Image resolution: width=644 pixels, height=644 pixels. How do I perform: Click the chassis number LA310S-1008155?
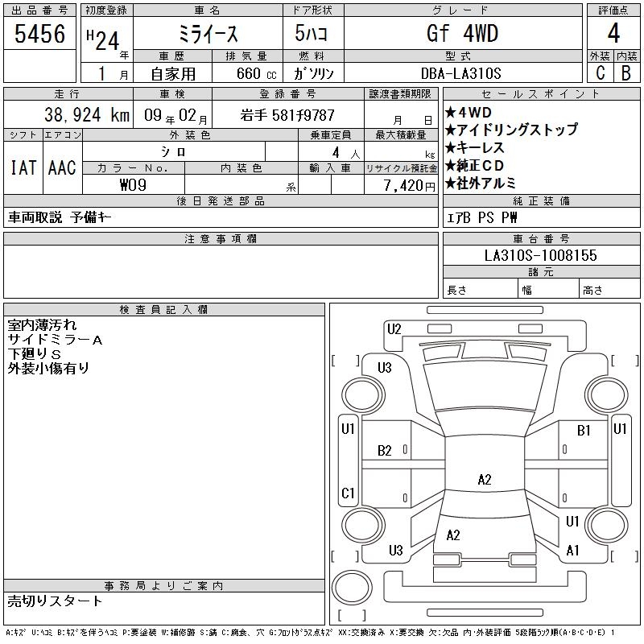[540, 256]
